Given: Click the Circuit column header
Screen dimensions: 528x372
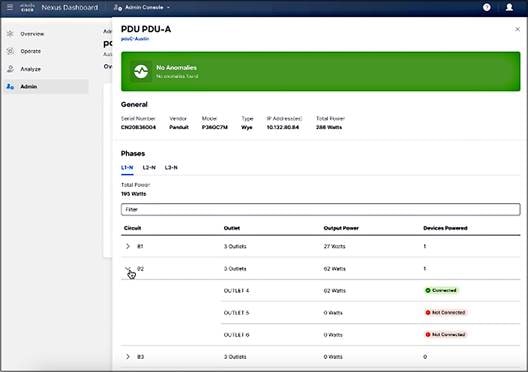Looking at the screenshot, I should (132, 228).
